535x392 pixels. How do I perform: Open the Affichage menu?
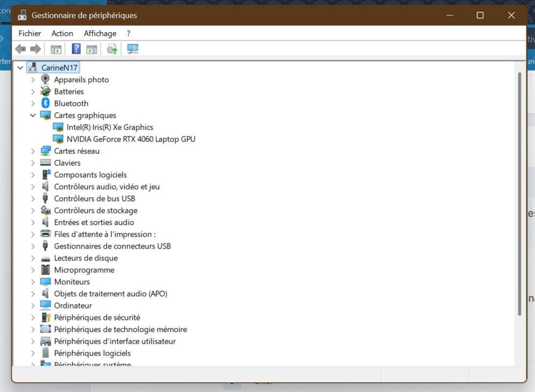(100, 33)
